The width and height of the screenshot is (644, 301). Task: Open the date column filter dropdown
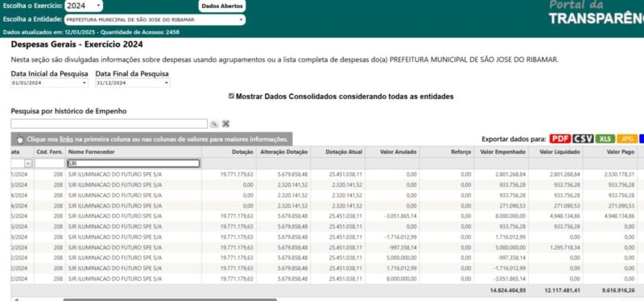coord(28,163)
